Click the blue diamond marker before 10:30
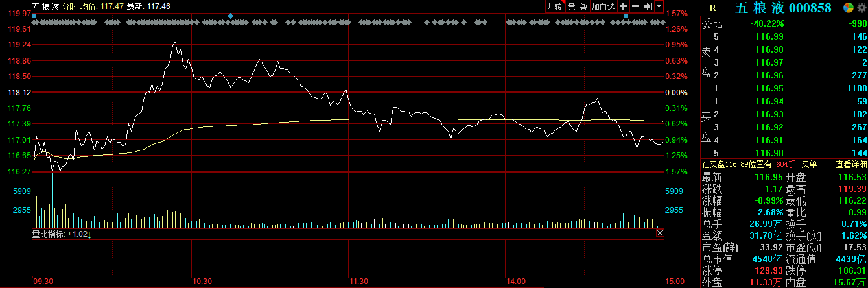The image size is (868, 288). pyautogui.click(x=230, y=16)
